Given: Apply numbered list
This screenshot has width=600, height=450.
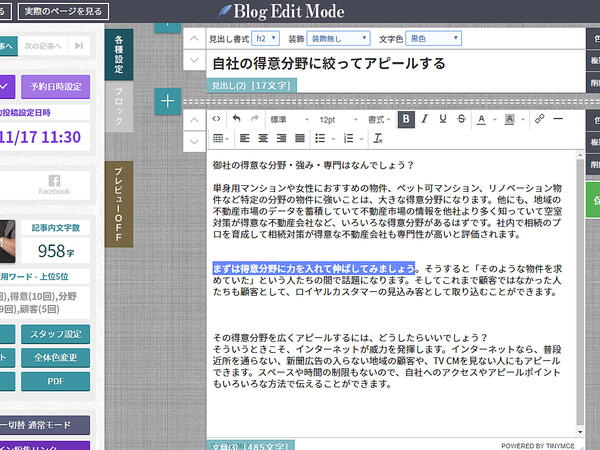Looking at the screenshot, I should [349, 138].
